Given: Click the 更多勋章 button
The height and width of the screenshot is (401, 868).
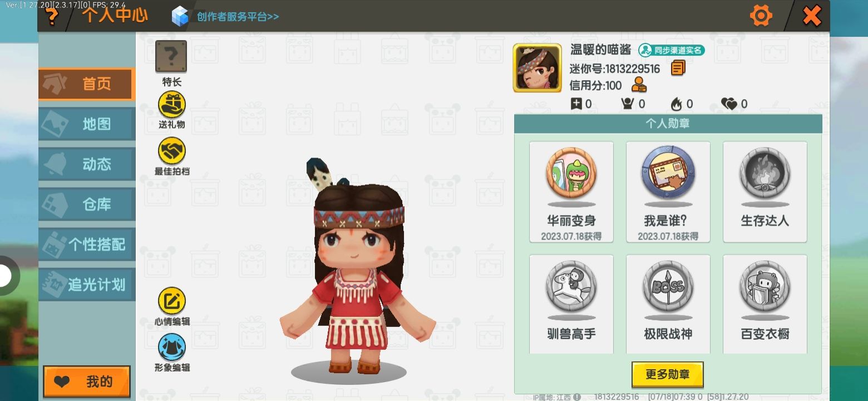Looking at the screenshot, I should 667,374.
